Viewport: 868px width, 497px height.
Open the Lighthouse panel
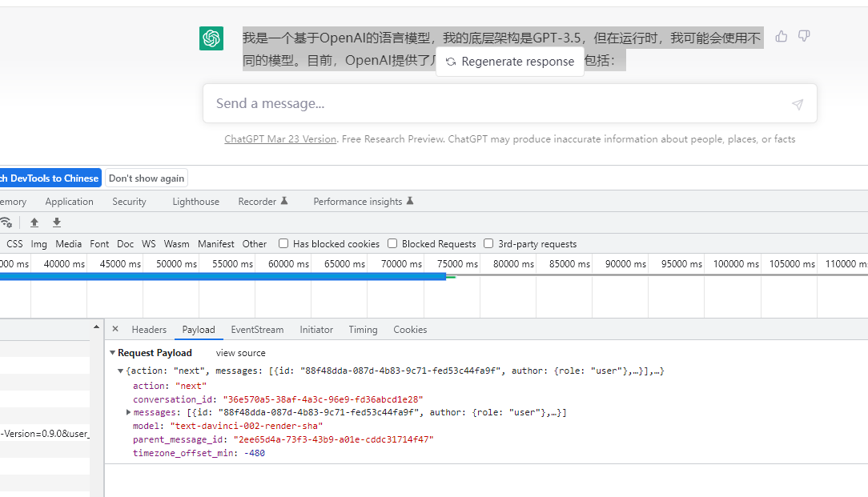coord(196,202)
